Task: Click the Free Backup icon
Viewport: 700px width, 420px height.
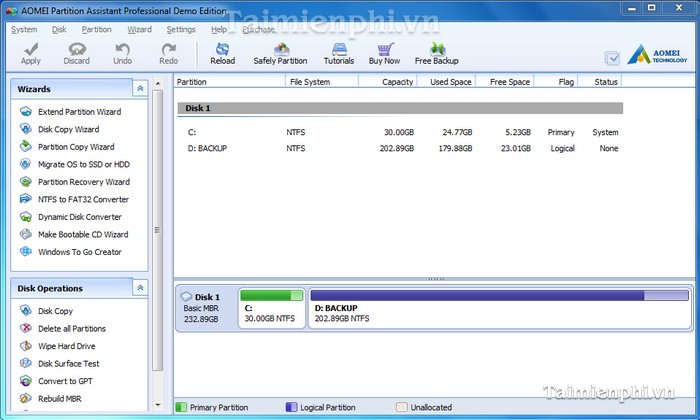Action: point(437,49)
